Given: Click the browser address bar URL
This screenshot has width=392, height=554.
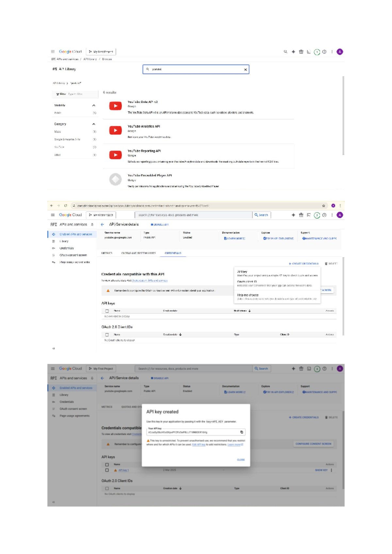Looking at the screenshot, I should (143, 206).
